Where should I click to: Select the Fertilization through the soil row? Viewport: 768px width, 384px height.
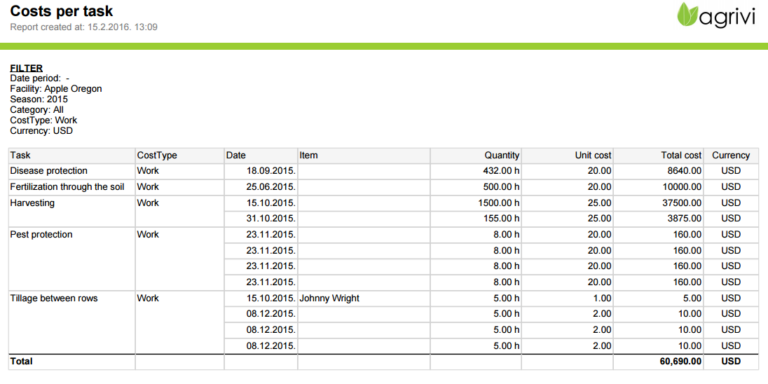(384, 187)
